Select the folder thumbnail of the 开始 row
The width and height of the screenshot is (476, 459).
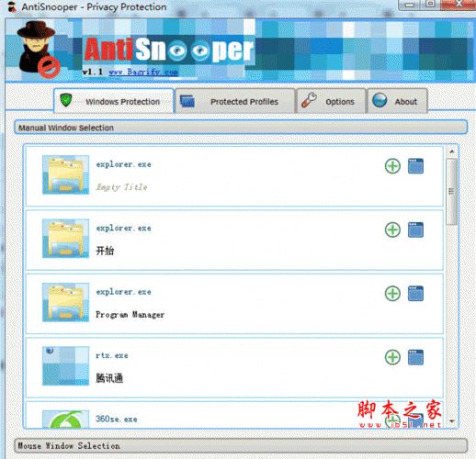[65, 239]
